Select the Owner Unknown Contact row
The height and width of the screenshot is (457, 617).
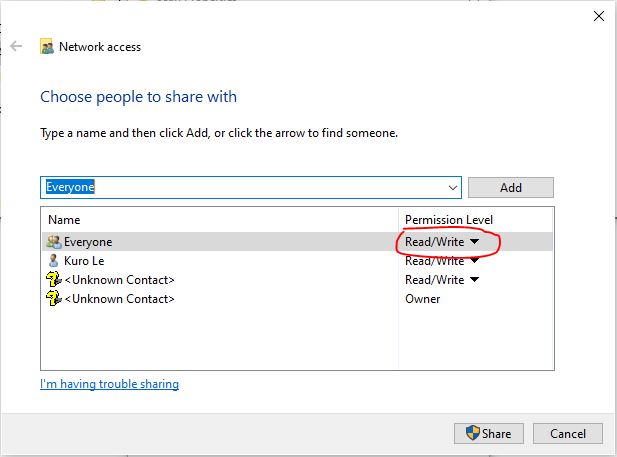point(119,299)
